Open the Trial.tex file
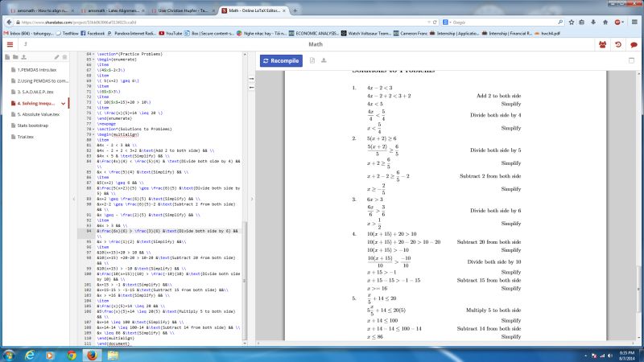This screenshot has width=644, height=362. pos(26,137)
